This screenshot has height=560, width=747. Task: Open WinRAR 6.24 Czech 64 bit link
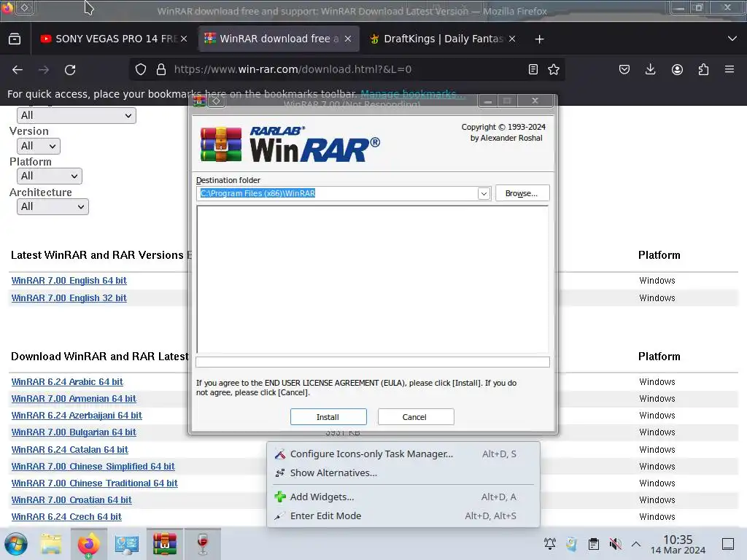coord(66,517)
